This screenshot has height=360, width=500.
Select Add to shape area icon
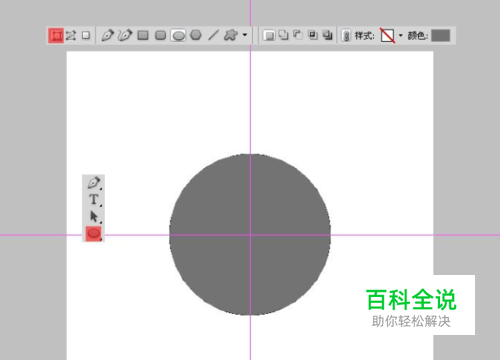pos(284,35)
